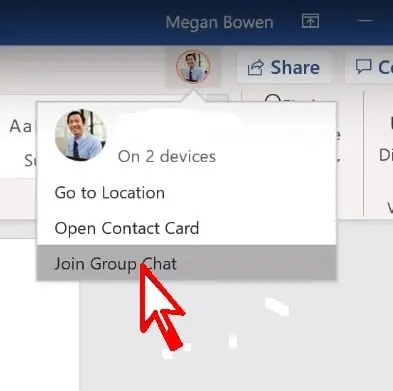Minimize the Word window
Screen dimensions: 393x391
365,21
